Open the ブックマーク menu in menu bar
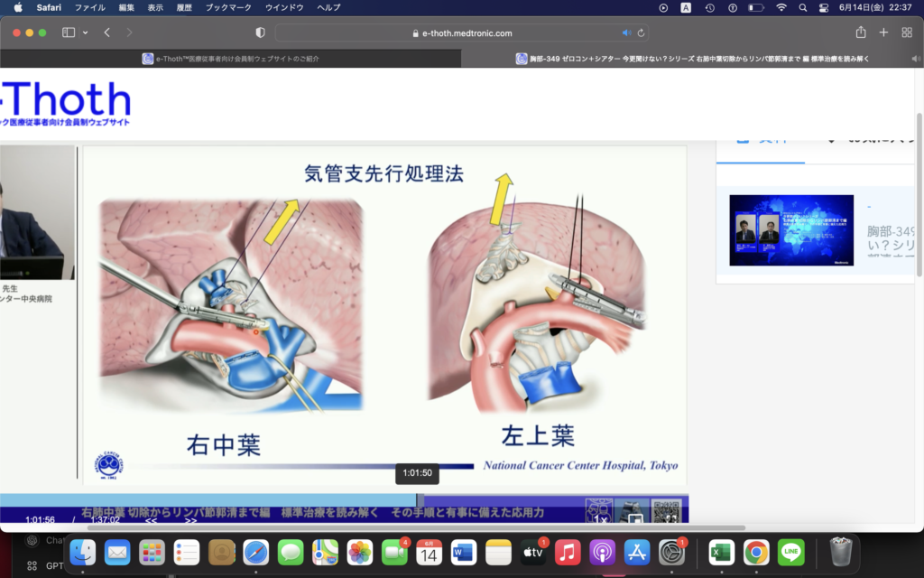This screenshot has width=924, height=578. pos(226,7)
